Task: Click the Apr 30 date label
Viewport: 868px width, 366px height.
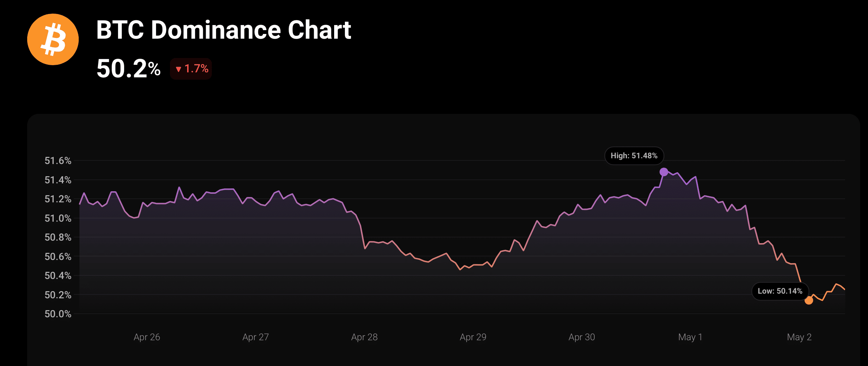Action: 582,337
